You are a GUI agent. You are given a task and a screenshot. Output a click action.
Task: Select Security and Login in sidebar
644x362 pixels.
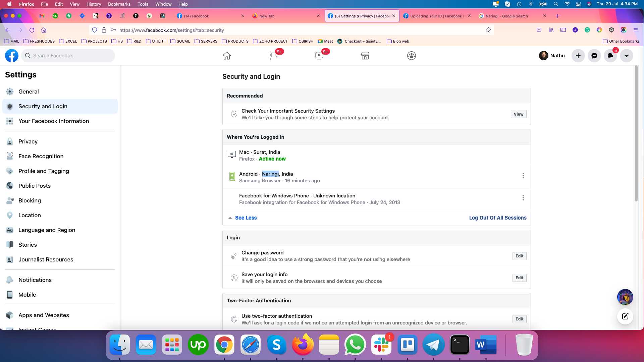60,106
